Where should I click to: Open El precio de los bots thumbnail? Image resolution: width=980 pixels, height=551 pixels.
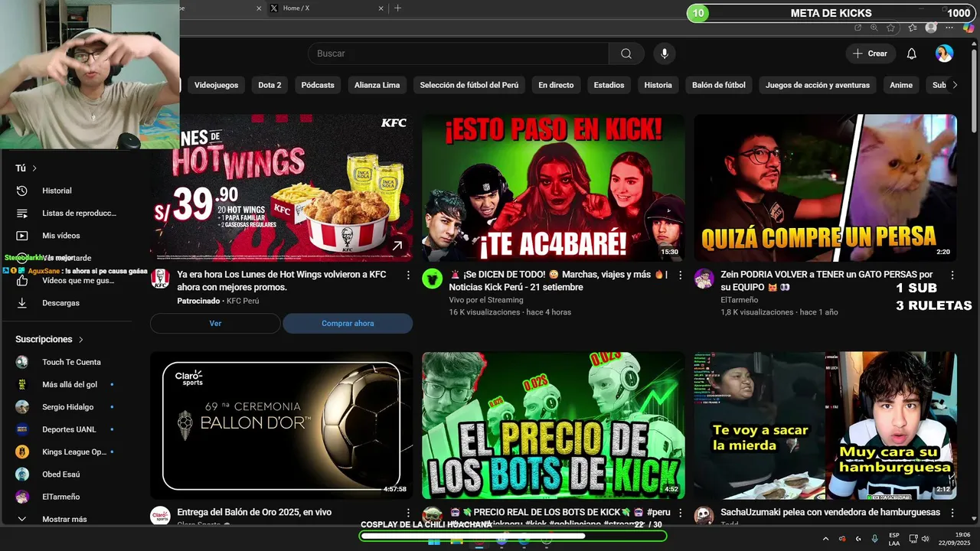click(x=554, y=425)
